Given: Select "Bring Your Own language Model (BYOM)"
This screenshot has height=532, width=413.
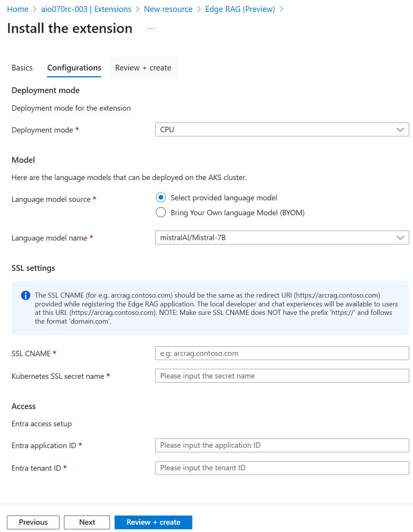Looking at the screenshot, I should [x=161, y=212].
